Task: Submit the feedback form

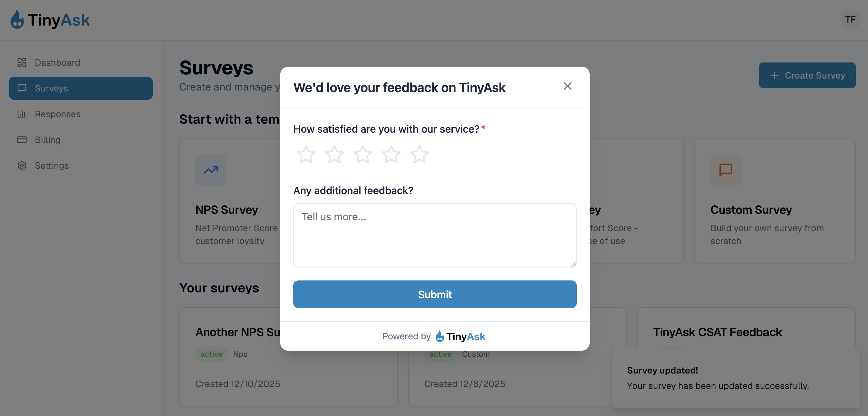Action: [435, 294]
